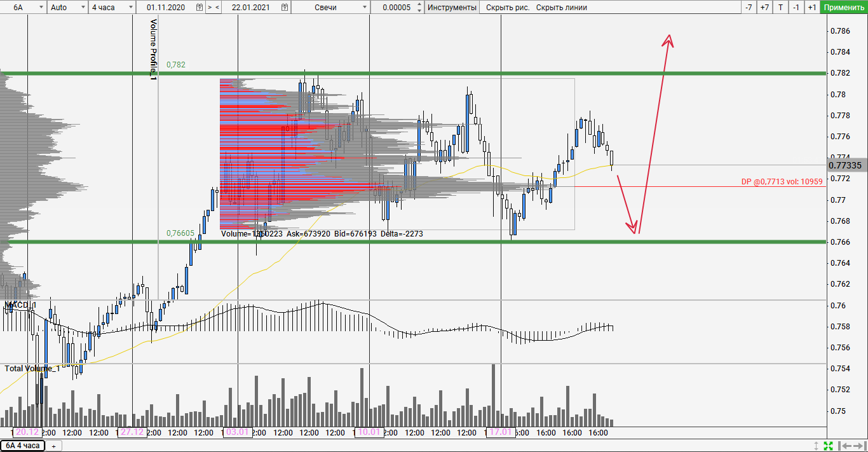The height and width of the screenshot is (452, 868).
Task: Select the '6A 4 часа' chart tab
Action: (22, 446)
